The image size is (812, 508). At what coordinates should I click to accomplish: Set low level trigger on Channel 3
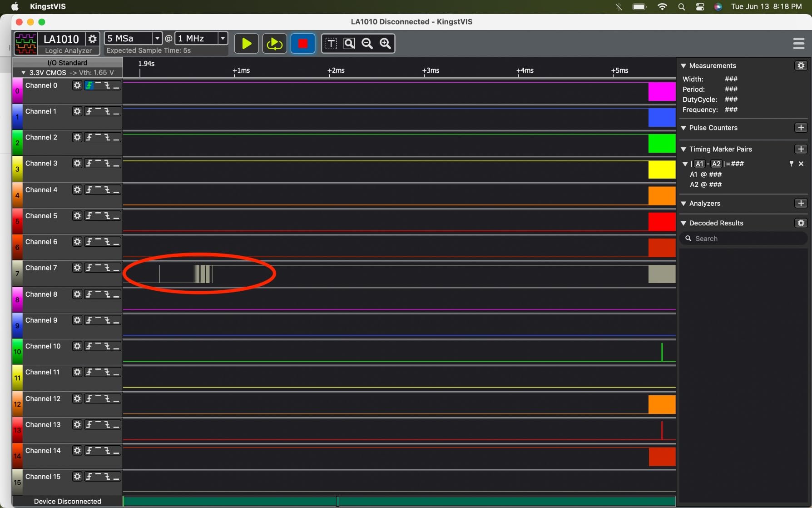click(116, 163)
